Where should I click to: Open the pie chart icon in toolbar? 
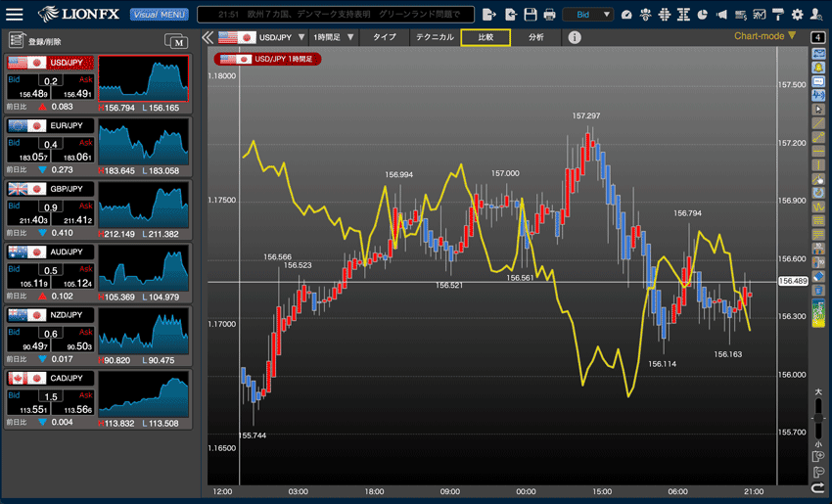pyautogui.click(x=702, y=15)
